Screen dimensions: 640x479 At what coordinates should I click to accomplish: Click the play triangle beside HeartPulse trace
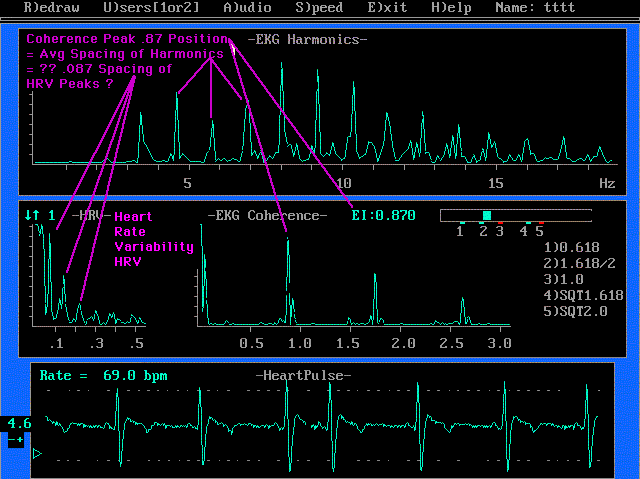(37, 453)
